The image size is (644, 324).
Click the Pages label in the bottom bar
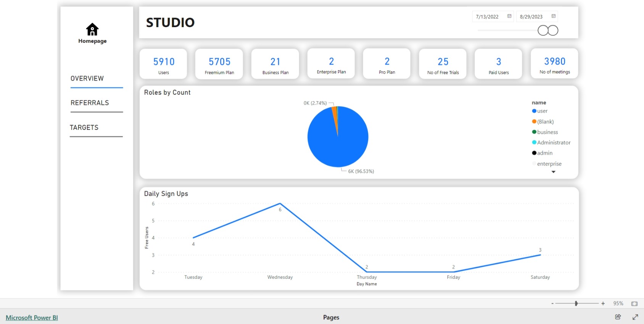point(331,317)
